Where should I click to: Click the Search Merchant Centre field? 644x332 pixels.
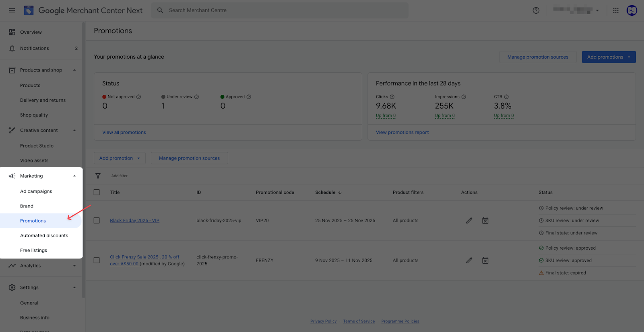click(x=282, y=10)
